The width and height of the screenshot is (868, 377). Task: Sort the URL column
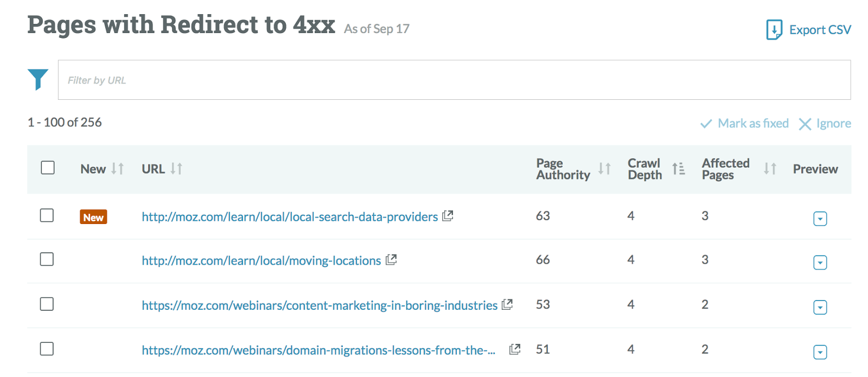click(x=176, y=169)
